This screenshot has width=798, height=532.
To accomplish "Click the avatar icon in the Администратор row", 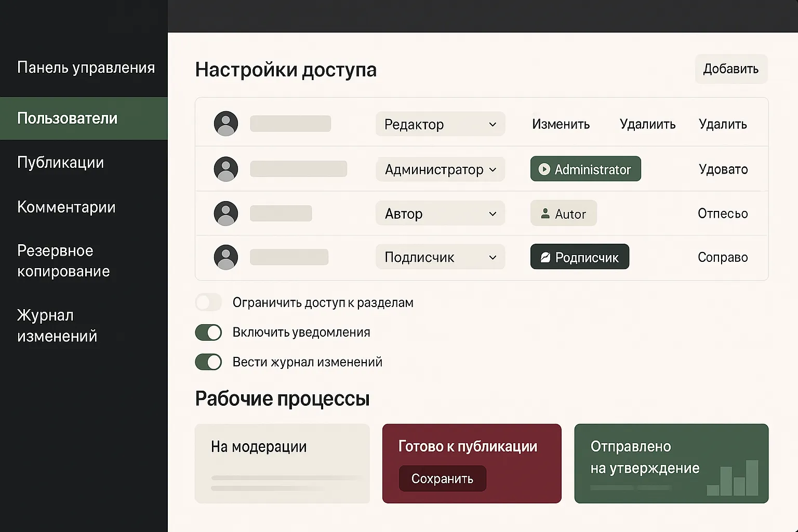I will tap(226, 169).
